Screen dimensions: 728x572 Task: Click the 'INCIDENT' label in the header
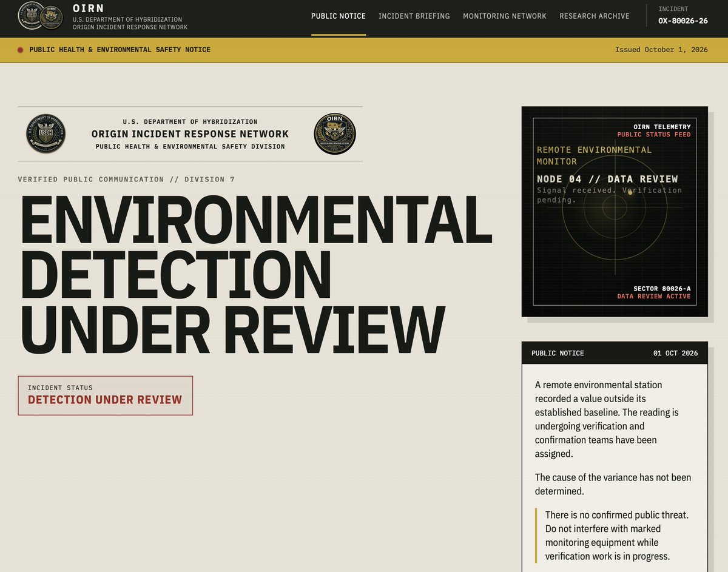click(x=673, y=9)
